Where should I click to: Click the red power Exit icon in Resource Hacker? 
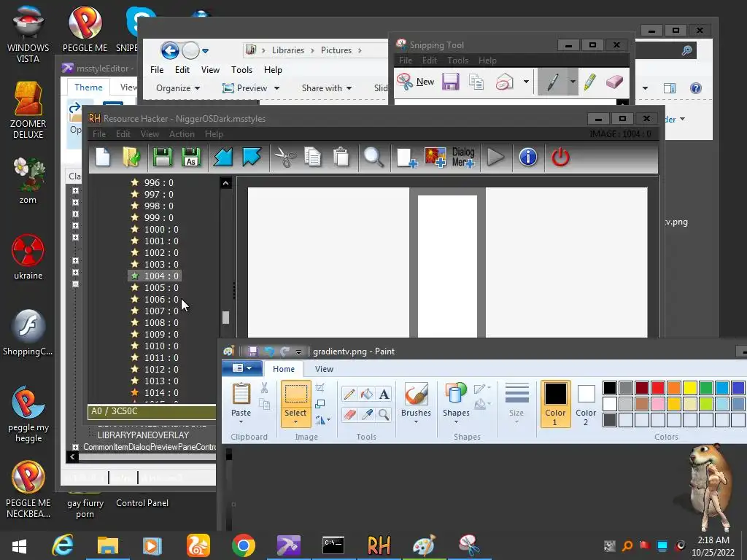pyautogui.click(x=560, y=157)
